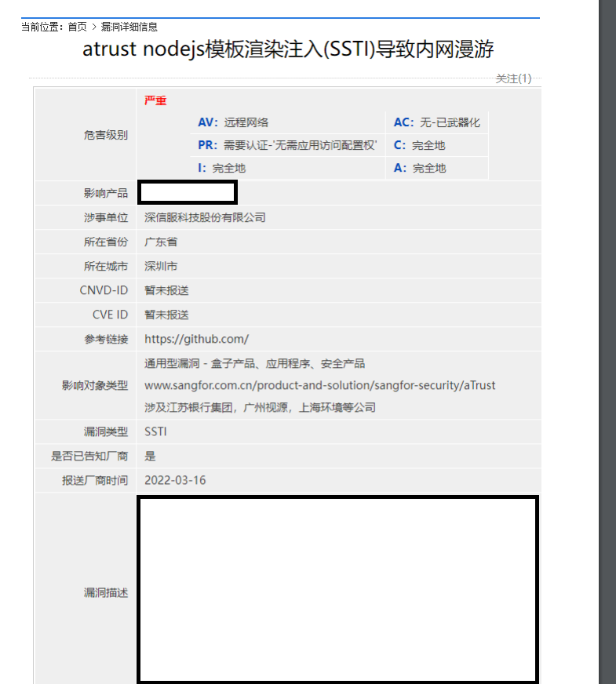
Task: Click the CVE ID row label
Action: point(110,315)
